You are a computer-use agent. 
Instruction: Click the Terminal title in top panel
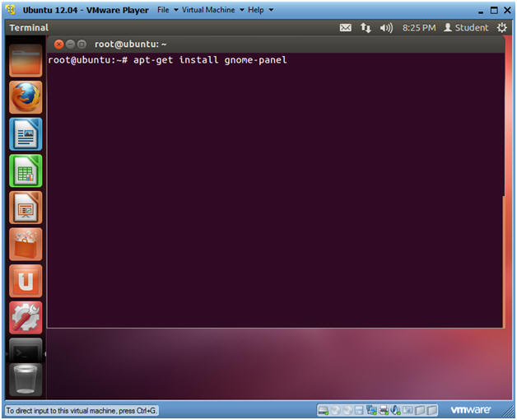coord(29,28)
